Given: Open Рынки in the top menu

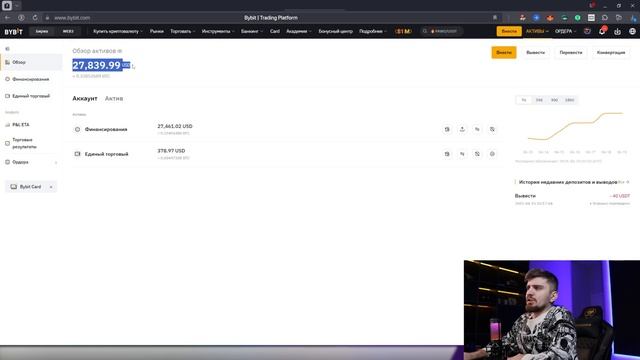Looking at the screenshot, I should point(156,31).
